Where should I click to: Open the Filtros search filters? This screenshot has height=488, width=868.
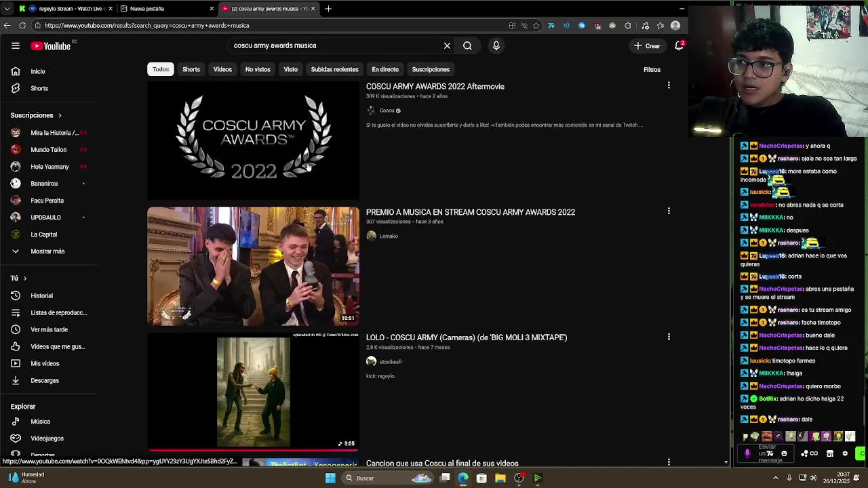pyautogui.click(x=652, y=69)
